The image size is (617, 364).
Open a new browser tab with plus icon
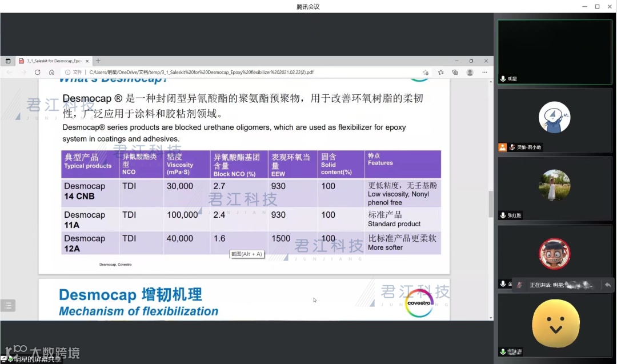[x=98, y=61]
